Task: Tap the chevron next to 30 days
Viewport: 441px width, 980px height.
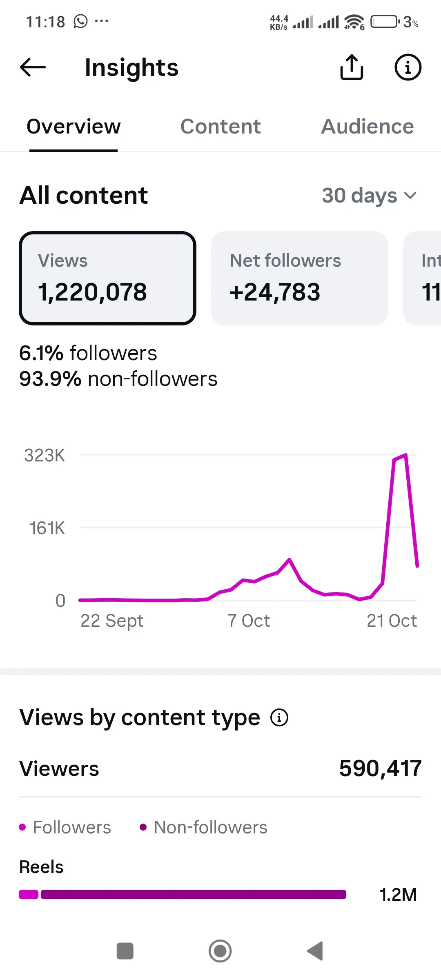Action: (410, 196)
